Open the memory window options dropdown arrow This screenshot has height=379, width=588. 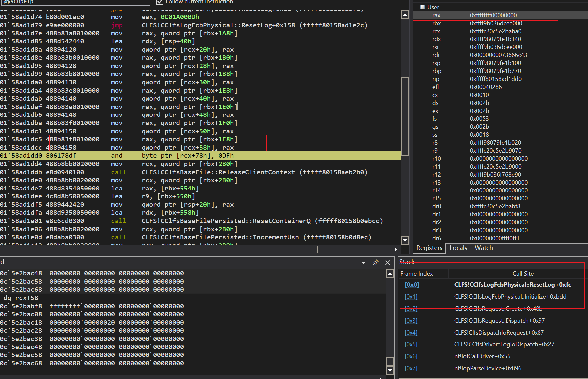[x=364, y=263]
